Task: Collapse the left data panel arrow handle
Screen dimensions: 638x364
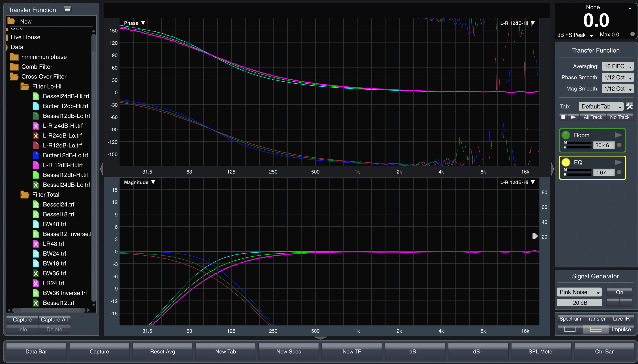Action: coord(102,169)
